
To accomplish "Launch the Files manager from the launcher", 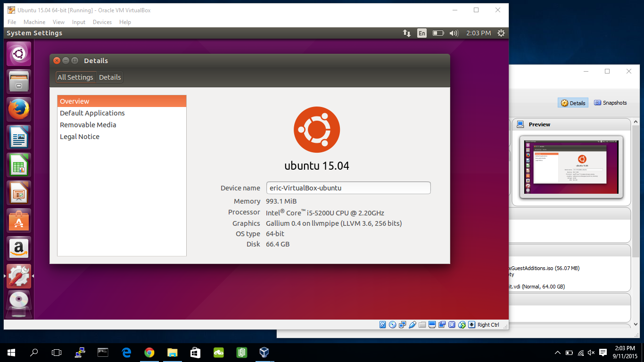I will click(x=19, y=82).
